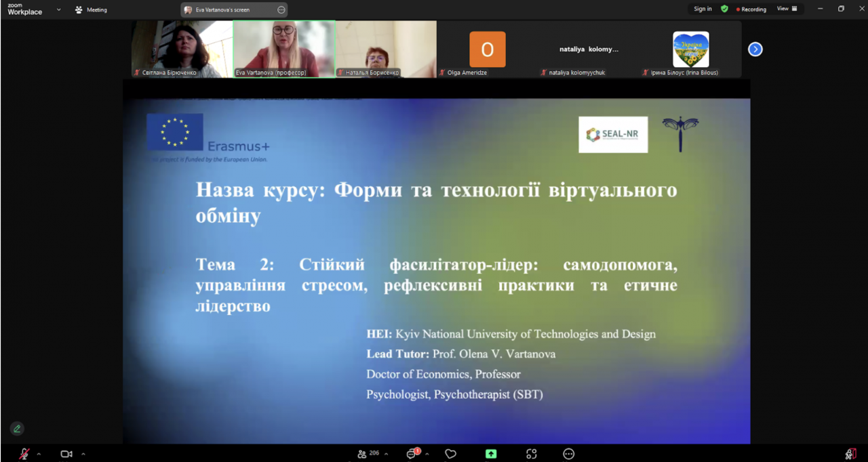Open the Meeting tab

click(x=91, y=9)
